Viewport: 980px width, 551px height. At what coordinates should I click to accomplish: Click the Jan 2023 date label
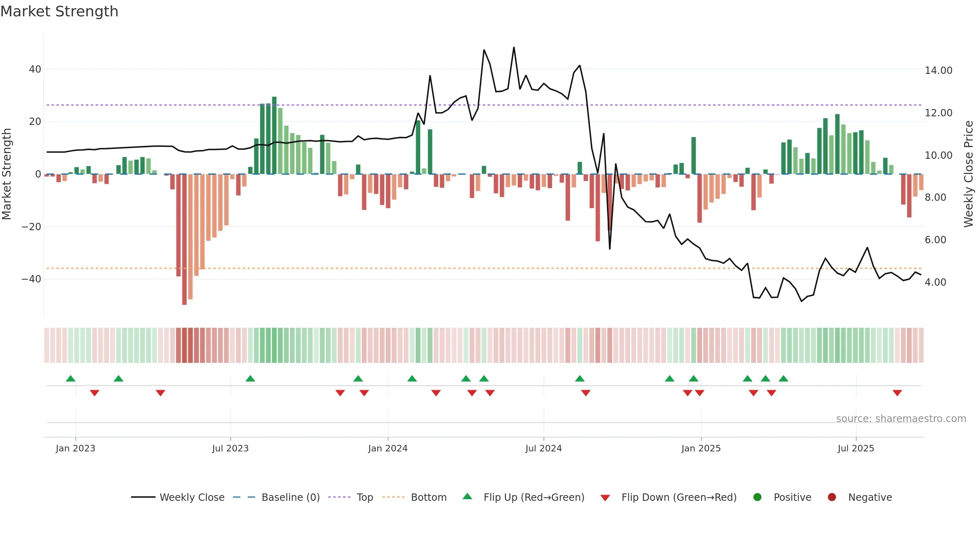76,448
